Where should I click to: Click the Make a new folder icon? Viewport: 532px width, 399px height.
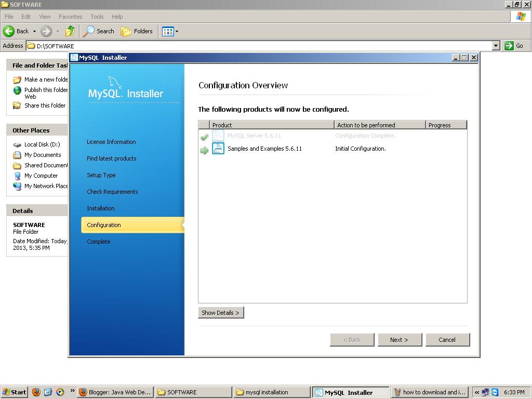click(16, 79)
